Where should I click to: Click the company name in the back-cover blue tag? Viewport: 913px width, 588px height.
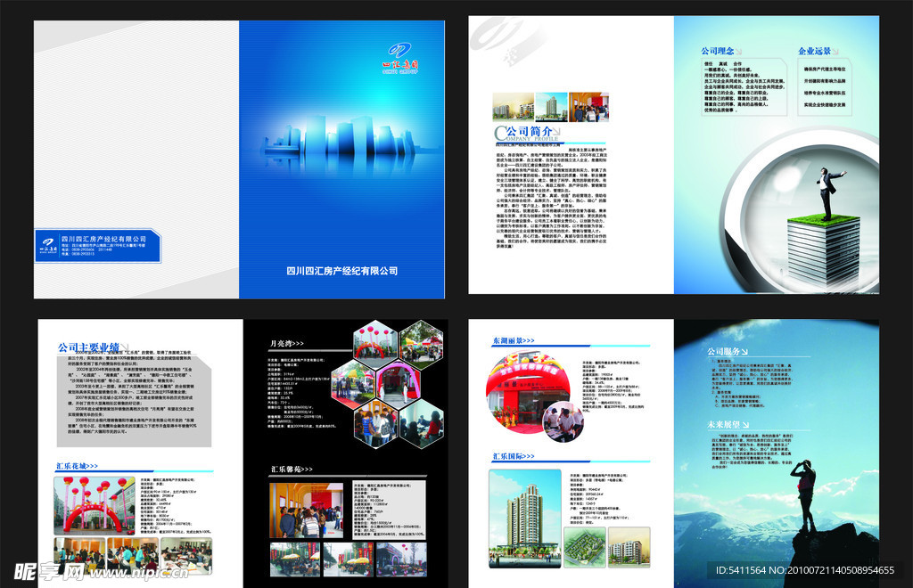(x=103, y=239)
